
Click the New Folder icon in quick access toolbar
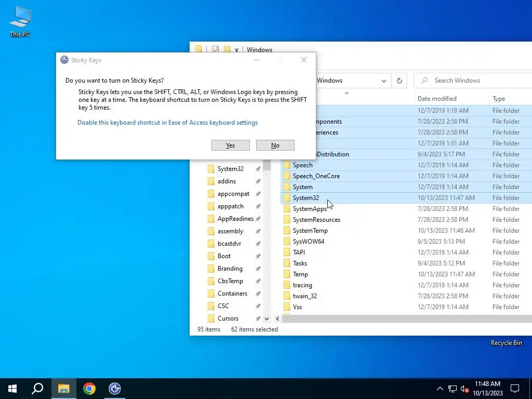pos(228,49)
